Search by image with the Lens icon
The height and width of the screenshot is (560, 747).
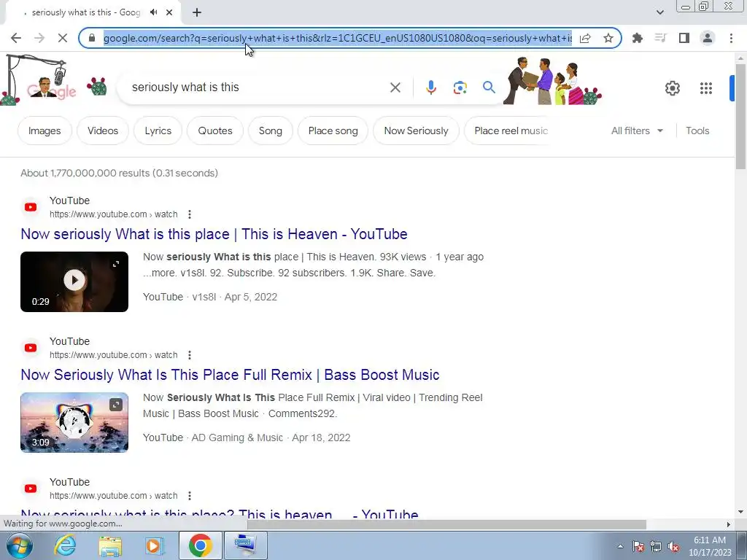(x=460, y=87)
